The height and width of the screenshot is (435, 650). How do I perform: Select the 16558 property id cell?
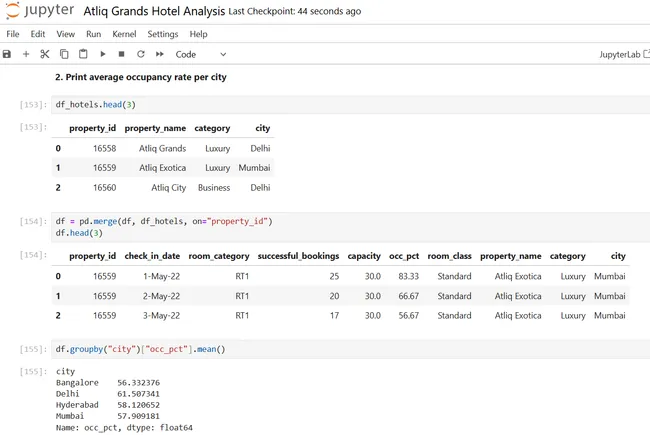[x=104, y=148]
